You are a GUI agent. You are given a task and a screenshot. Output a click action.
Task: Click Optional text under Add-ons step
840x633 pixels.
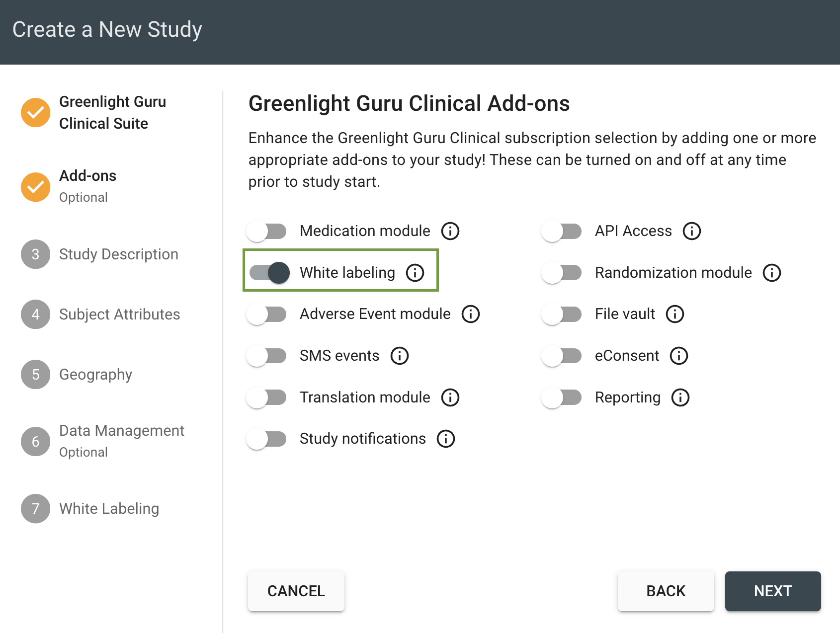point(84,198)
